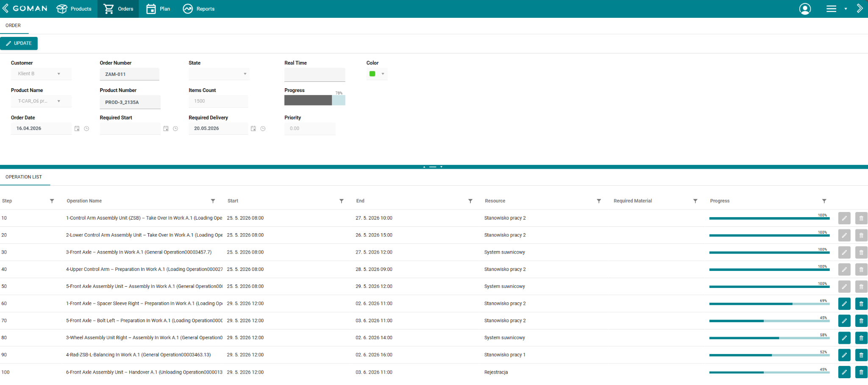Open the Products menu
The width and height of the screenshot is (868, 385).
74,9
